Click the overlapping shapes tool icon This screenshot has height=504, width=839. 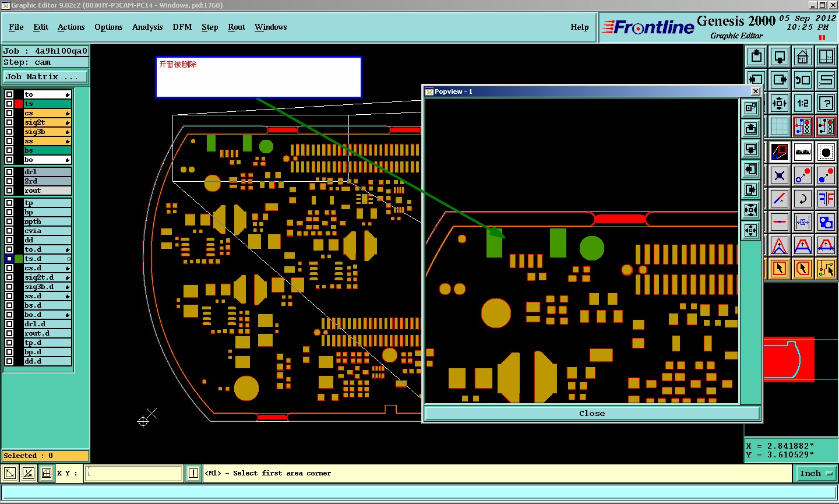pyautogui.click(x=826, y=222)
